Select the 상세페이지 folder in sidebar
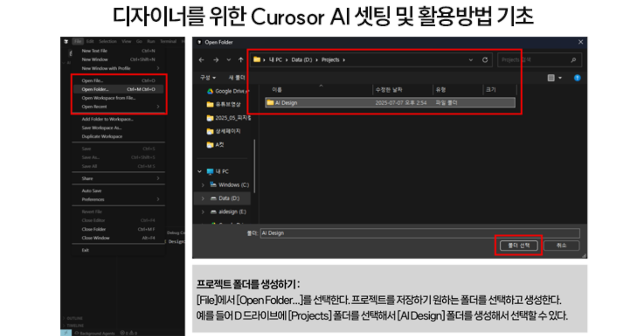 (x=224, y=131)
